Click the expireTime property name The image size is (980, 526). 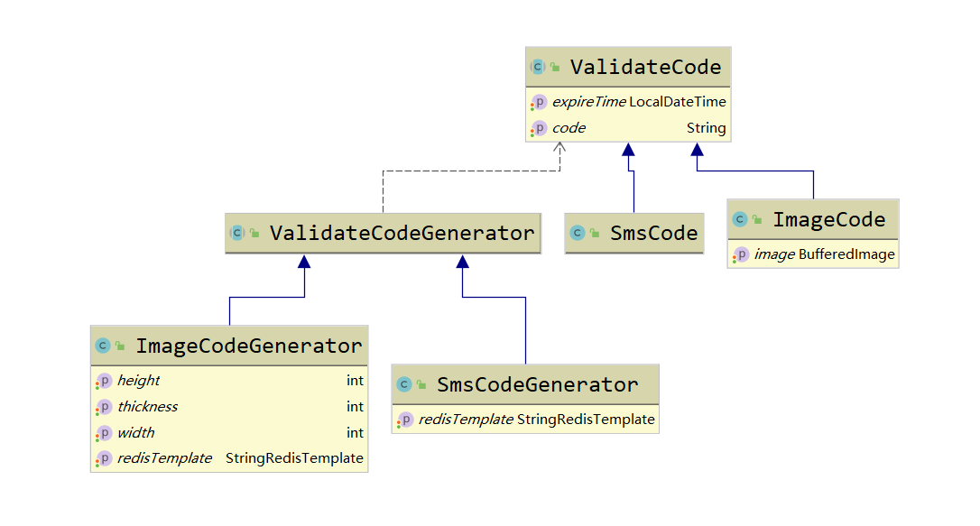[588, 102]
